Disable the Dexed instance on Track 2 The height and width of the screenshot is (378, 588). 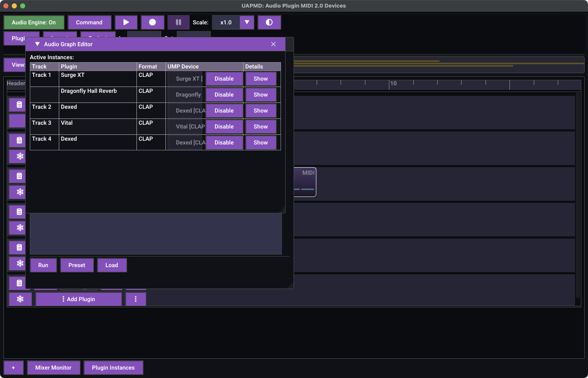(x=224, y=110)
